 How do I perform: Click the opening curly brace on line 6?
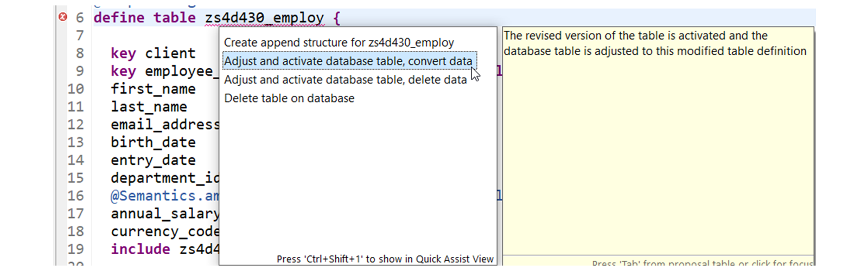click(337, 18)
